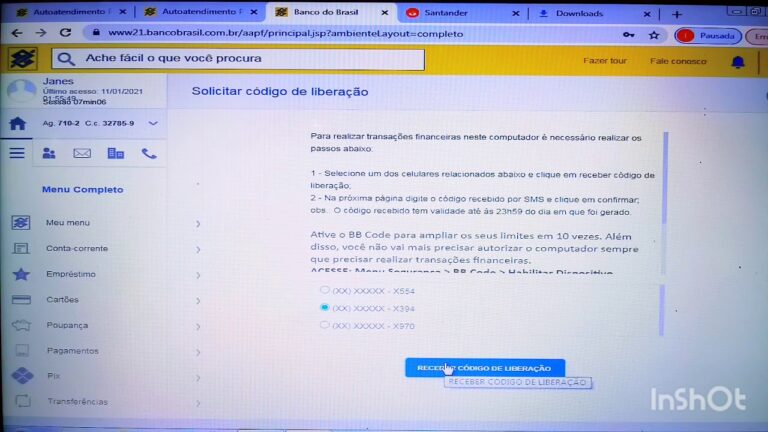The image size is (768, 432).
Task: Open the notifications bell
Action: 738,62
